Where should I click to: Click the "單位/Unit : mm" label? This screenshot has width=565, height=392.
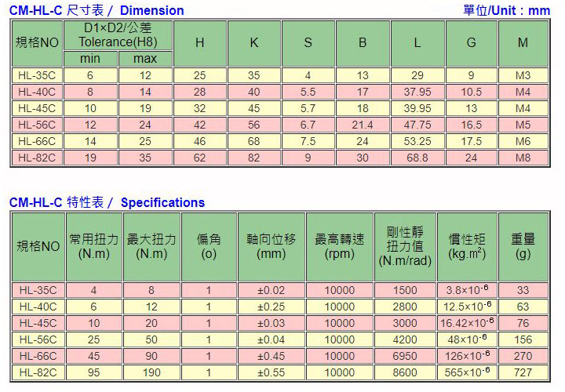point(506,11)
